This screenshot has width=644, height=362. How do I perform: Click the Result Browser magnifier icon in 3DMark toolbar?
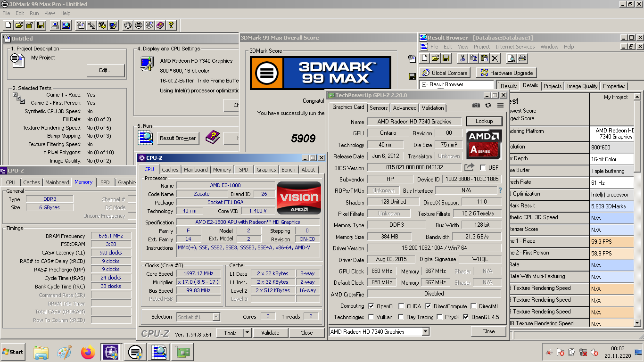click(66, 25)
